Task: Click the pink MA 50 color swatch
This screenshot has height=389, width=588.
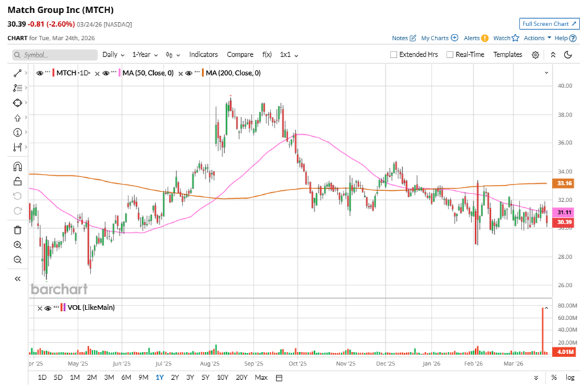Action: (120, 73)
